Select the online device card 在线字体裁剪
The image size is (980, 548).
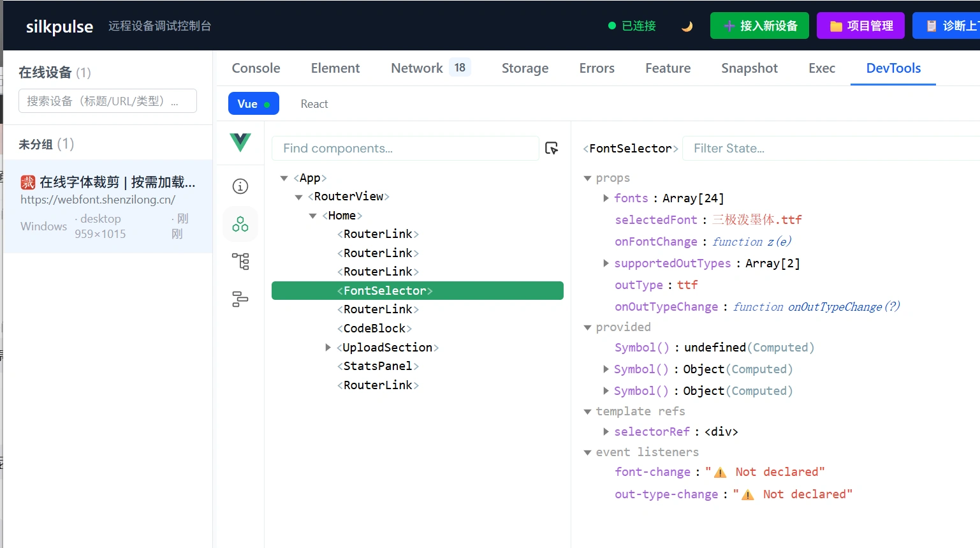(108, 207)
